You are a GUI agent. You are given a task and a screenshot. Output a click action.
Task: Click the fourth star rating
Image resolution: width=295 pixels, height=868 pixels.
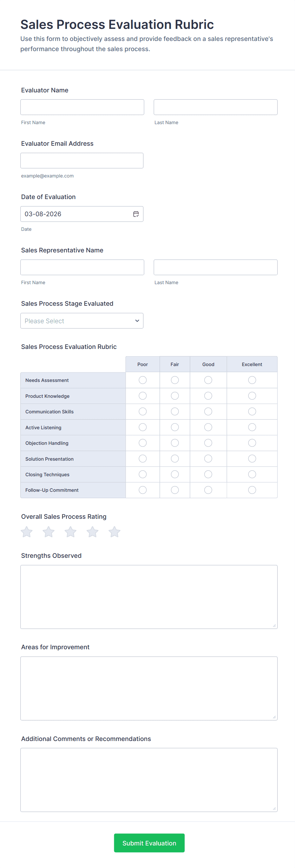(92, 532)
